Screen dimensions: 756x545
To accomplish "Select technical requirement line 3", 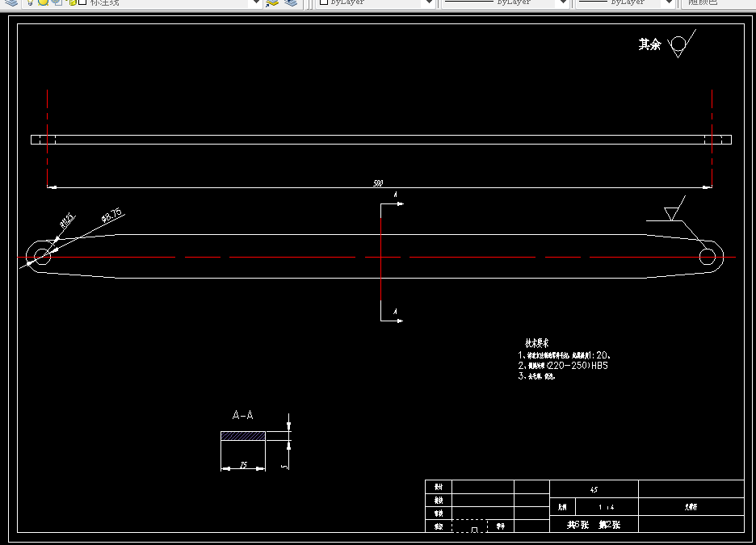I will (536, 376).
